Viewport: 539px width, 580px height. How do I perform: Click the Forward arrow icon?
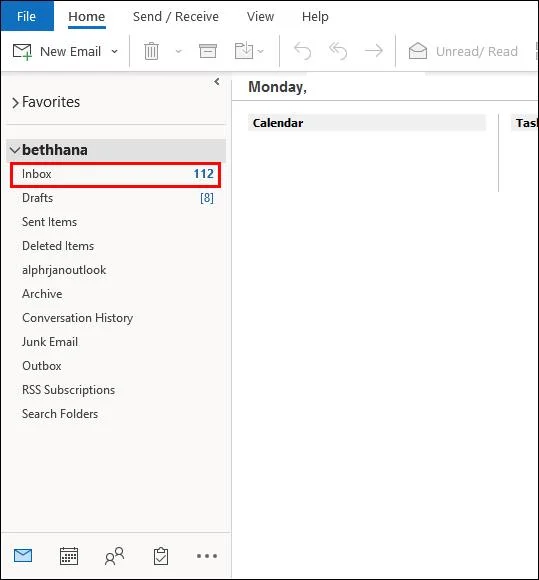[x=374, y=51]
